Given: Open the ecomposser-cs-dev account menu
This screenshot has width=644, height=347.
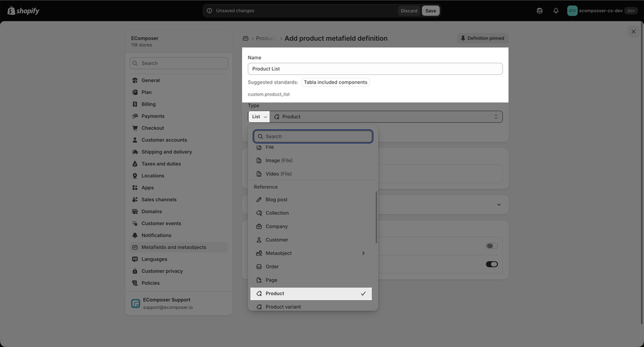Looking at the screenshot, I should 602,11.
